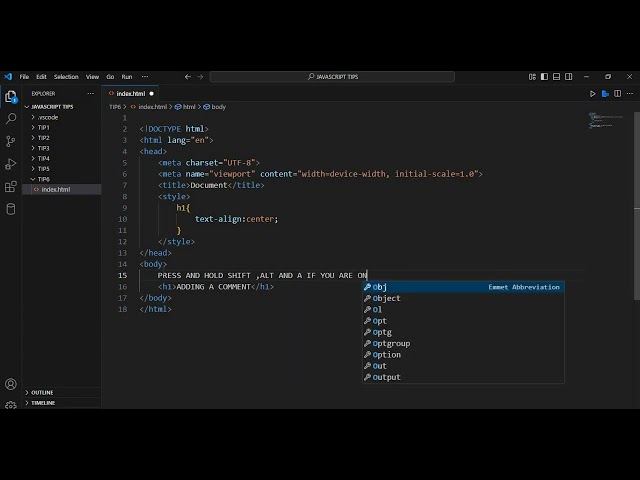Screen dimensions: 640x480
Task: Place cursor on the text-align:center line
Action: (x=236, y=219)
